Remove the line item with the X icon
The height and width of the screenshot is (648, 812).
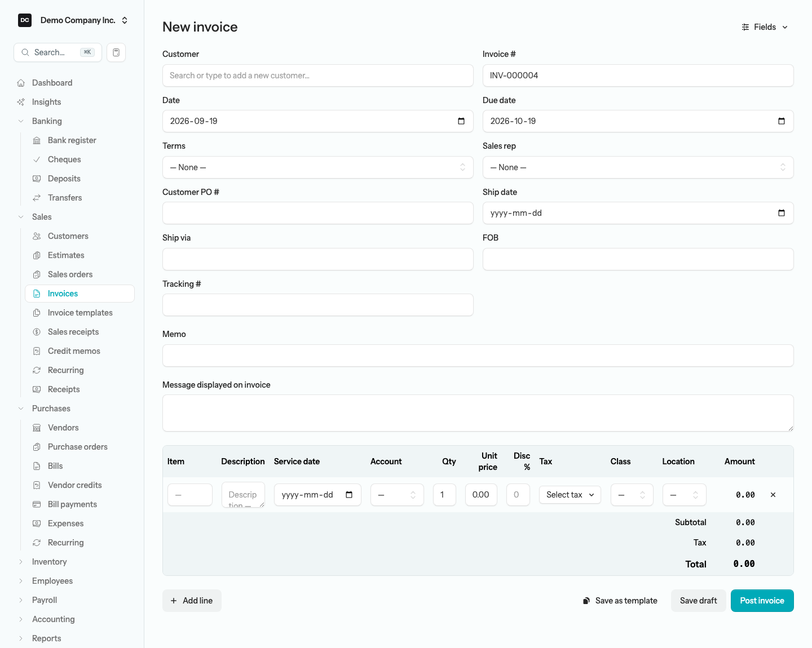pyautogui.click(x=773, y=495)
